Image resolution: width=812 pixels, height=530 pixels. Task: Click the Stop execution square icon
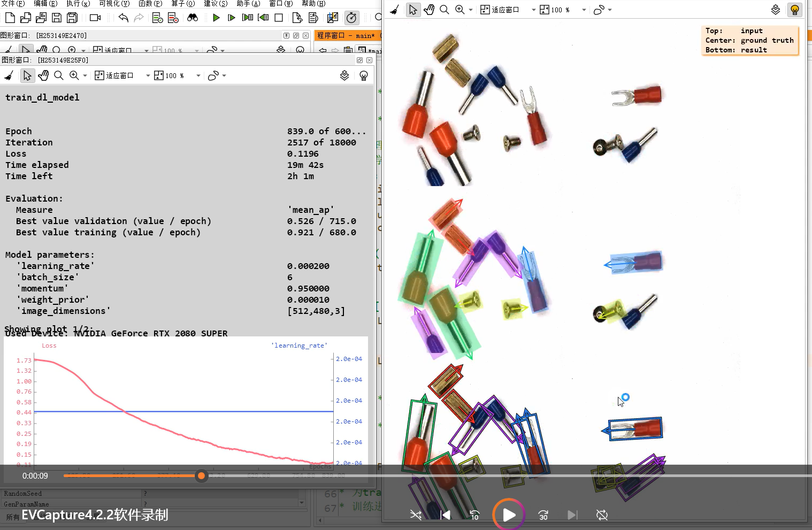279,18
